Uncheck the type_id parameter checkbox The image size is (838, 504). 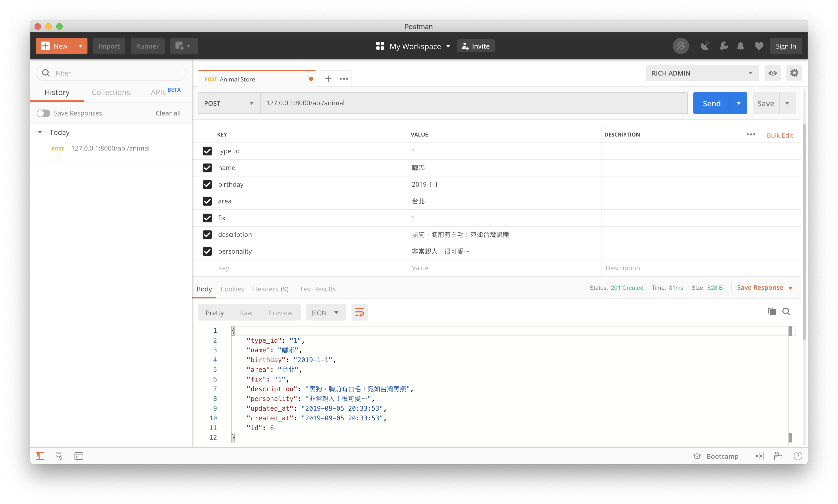click(x=207, y=151)
